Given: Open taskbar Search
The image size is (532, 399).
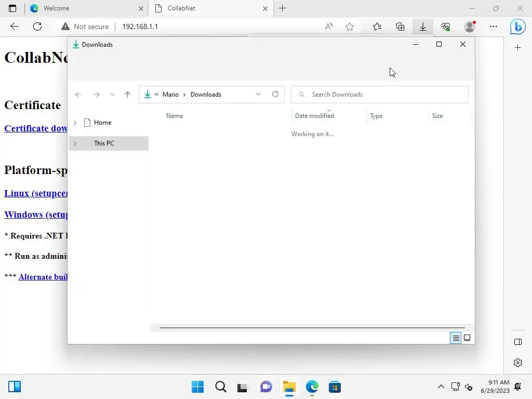Looking at the screenshot, I should coord(220,387).
